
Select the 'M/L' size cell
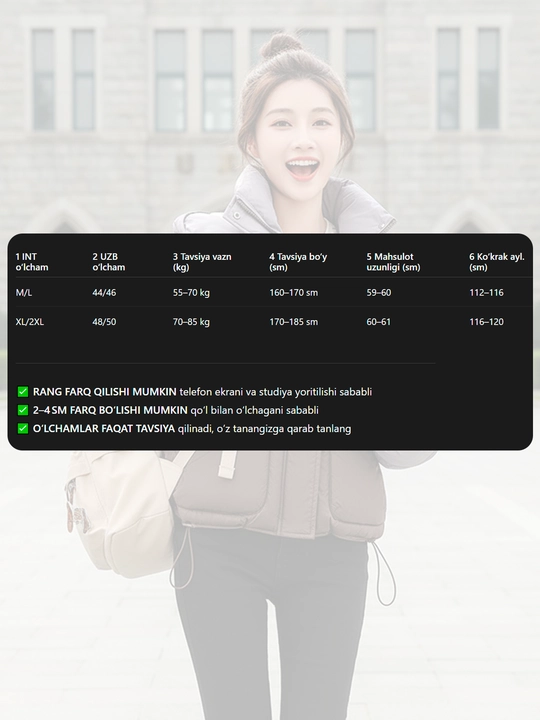[24, 292]
